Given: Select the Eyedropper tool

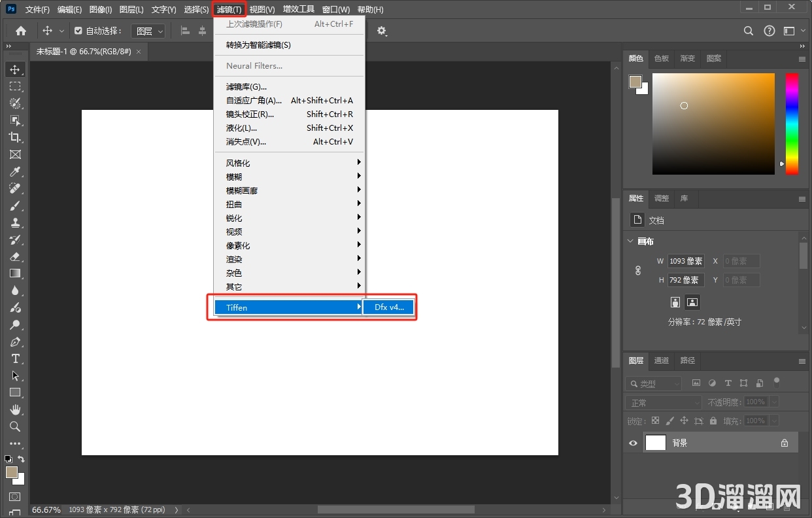Looking at the screenshot, I should (x=15, y=171).
